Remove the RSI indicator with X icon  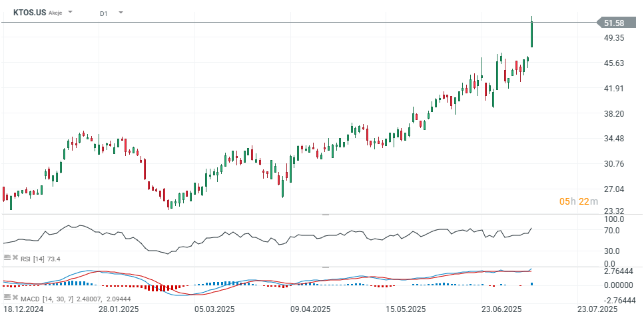coord(15,257)
